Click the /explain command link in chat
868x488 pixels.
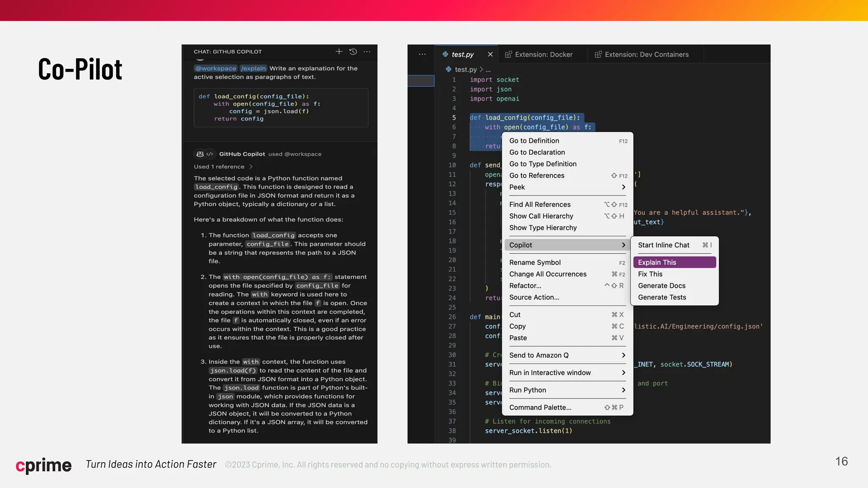pos(253,69)
